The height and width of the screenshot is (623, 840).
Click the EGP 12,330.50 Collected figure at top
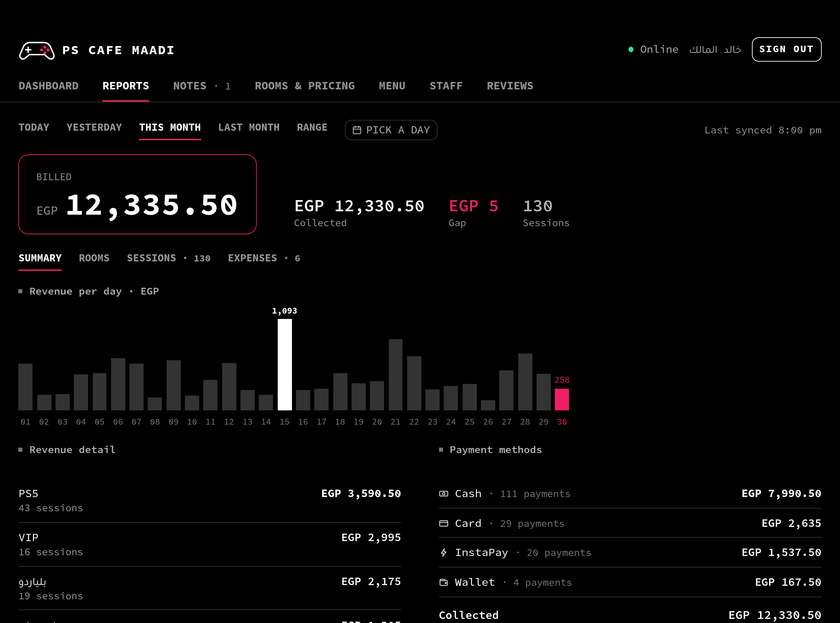[359, 206]
